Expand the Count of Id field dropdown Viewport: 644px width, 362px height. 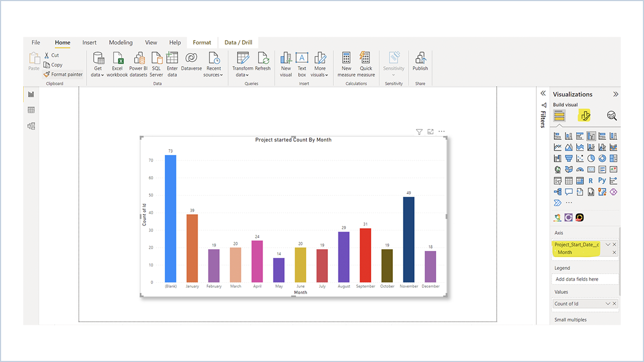(x=608, y=304)
